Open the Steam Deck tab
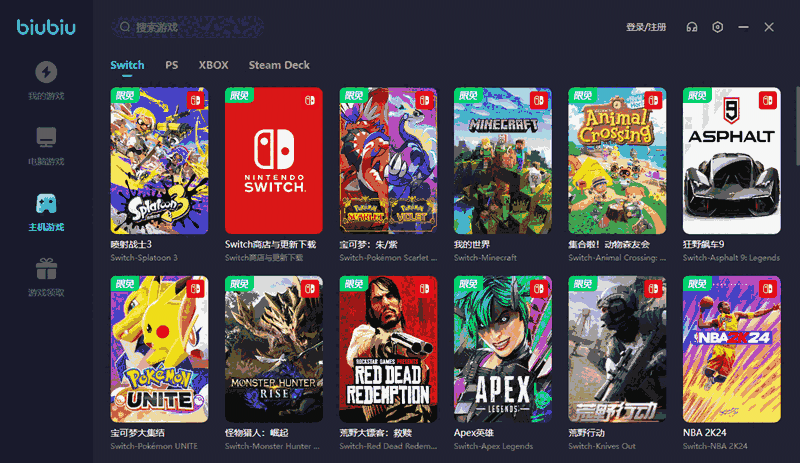Viewport: 800px width, 463px height. [279, 65]
